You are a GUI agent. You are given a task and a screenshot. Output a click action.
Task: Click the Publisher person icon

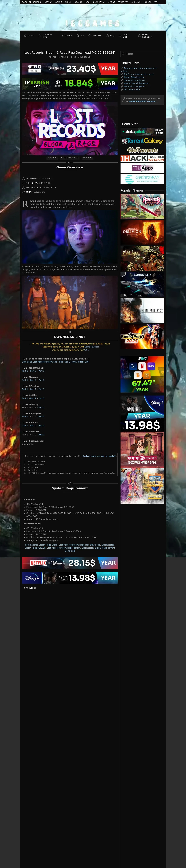[x=23, y=183]
